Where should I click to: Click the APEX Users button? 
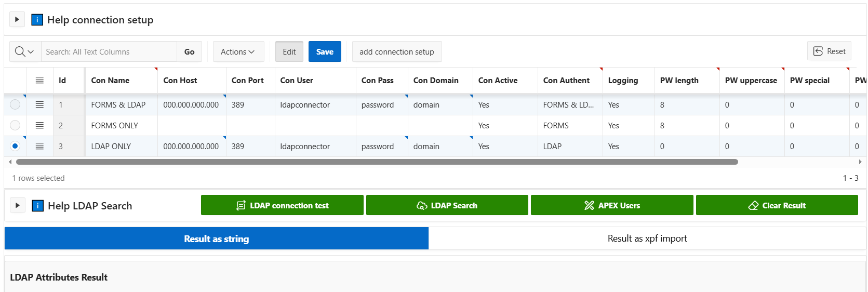click(x=612, y=205)
